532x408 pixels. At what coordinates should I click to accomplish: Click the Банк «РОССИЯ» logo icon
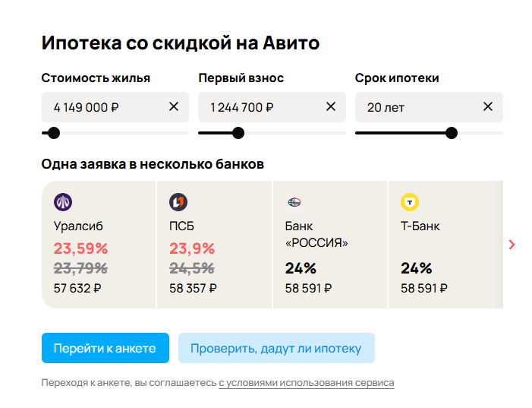click(x=294, y=202)
